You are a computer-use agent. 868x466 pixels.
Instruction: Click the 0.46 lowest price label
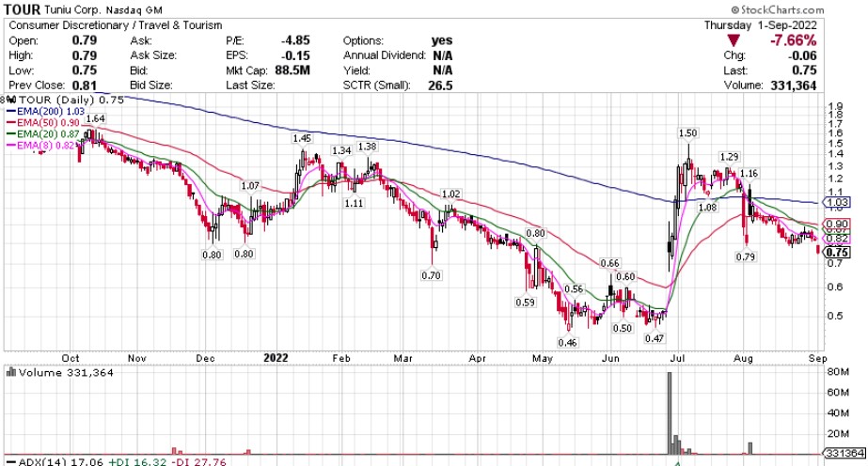click(567, 343)
